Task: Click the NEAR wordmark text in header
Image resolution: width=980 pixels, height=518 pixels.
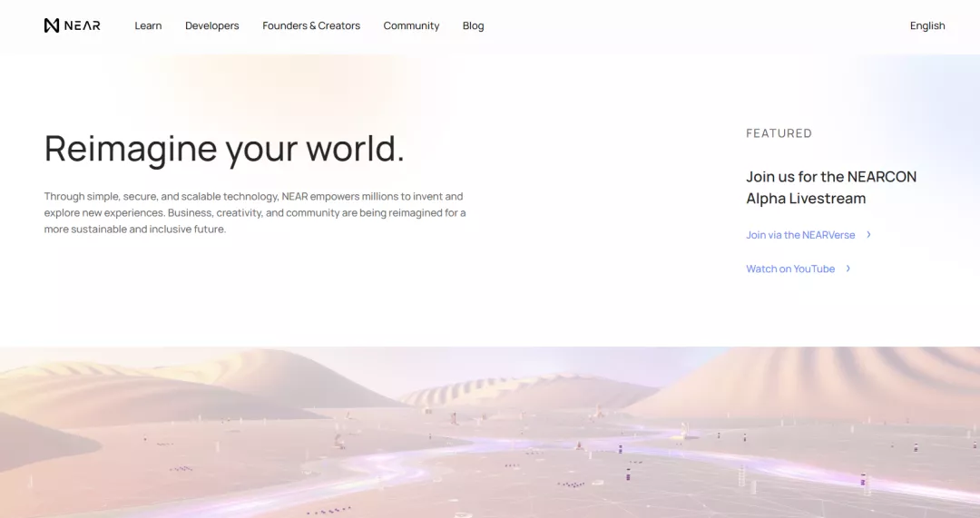Action: (x=82, y=25)
